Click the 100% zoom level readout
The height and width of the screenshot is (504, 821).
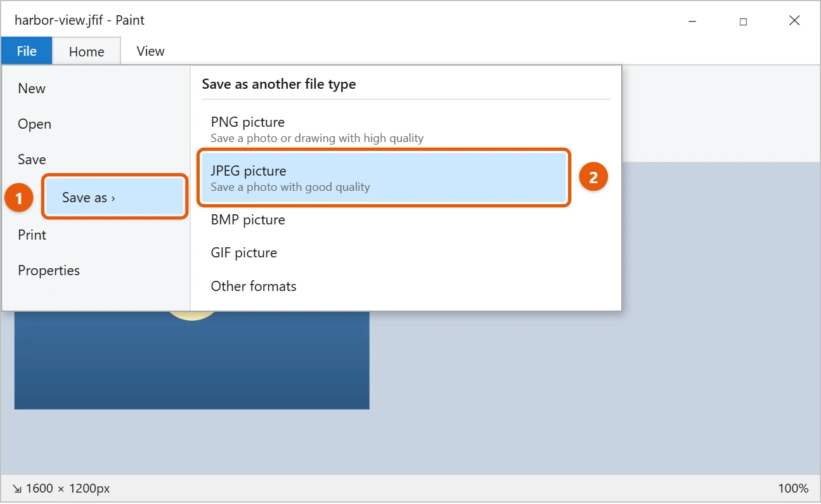coord(793,489)
